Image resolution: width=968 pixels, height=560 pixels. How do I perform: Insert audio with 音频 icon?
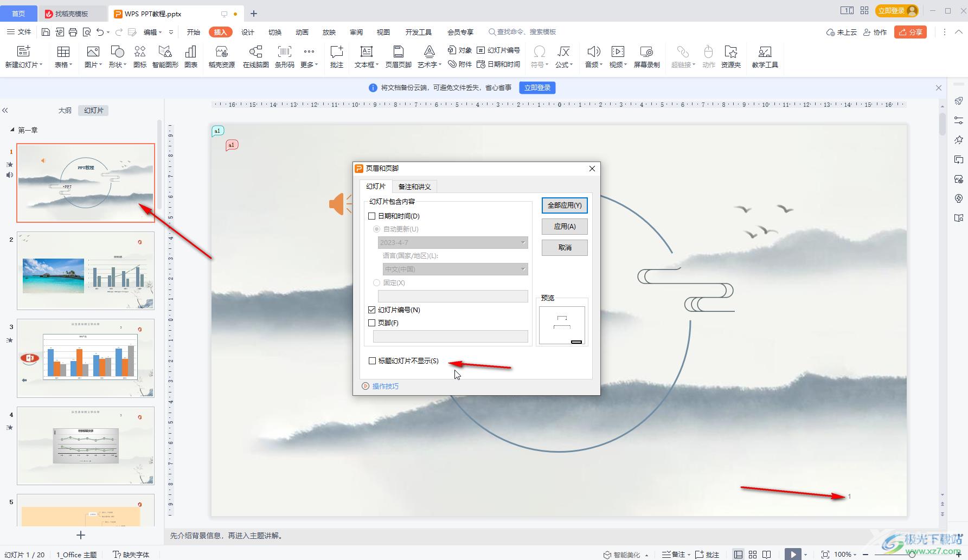pyautogui.click(x=594, y=57)
